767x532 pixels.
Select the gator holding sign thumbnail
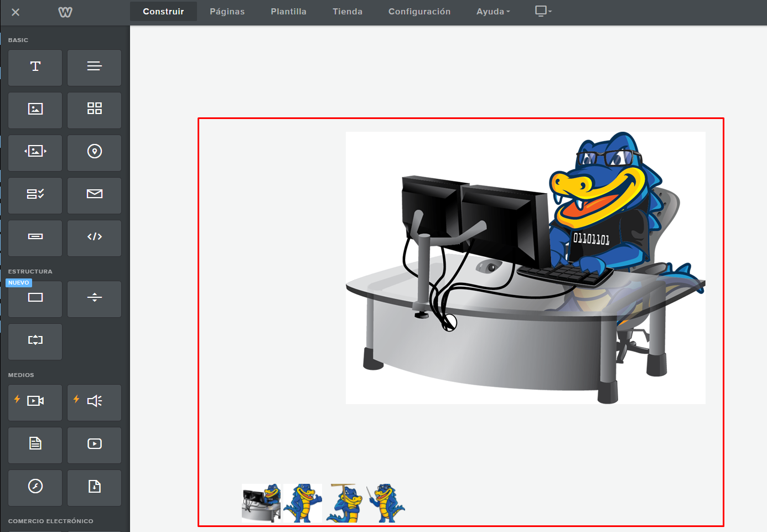344,503
